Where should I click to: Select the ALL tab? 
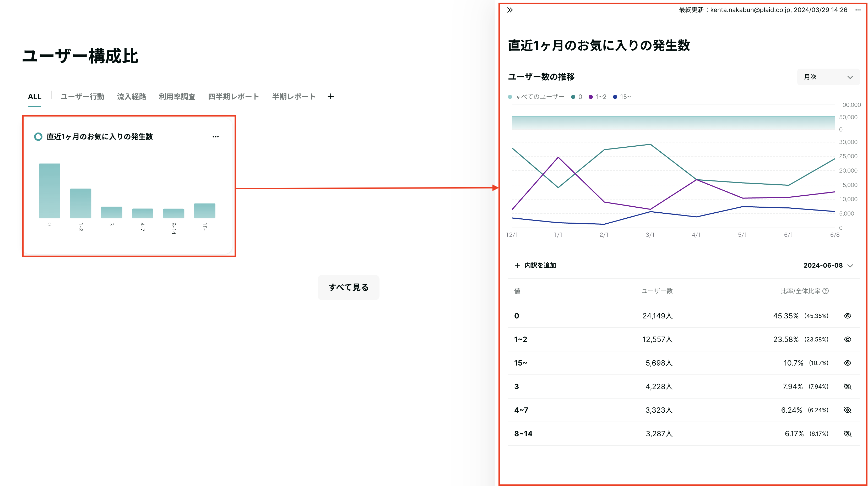coord(34,97)
